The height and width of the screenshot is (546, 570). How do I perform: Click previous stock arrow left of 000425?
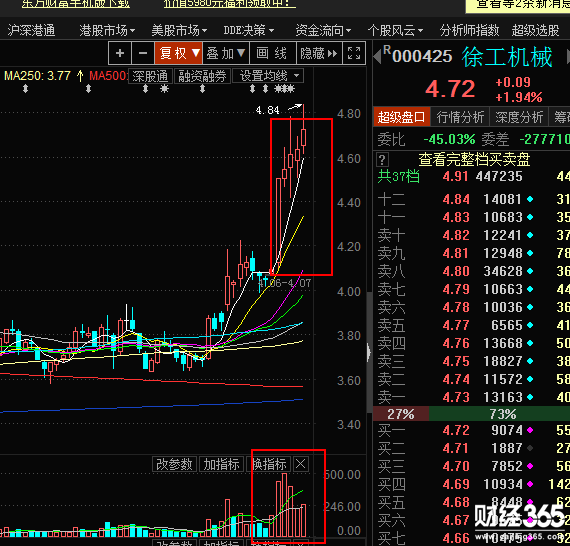(x=377, y=57)
